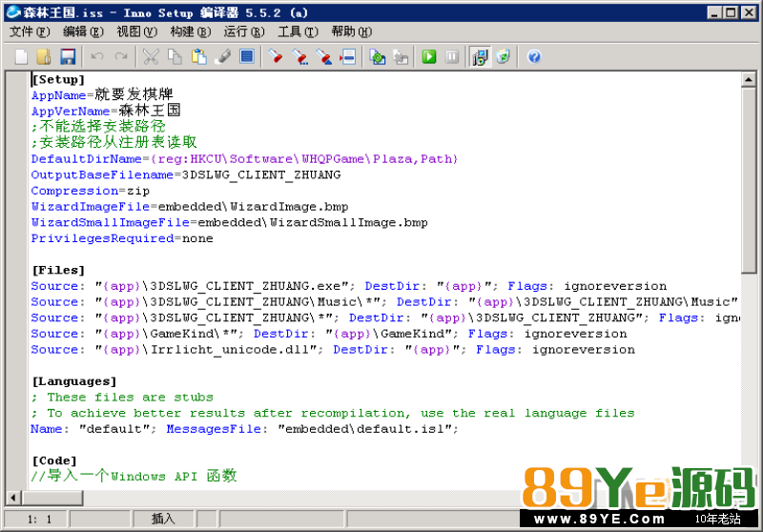Click the Source line for Irrlicht_unicode.dll
The width and height of the screenshot is (763, 532).
coord(333,350)
